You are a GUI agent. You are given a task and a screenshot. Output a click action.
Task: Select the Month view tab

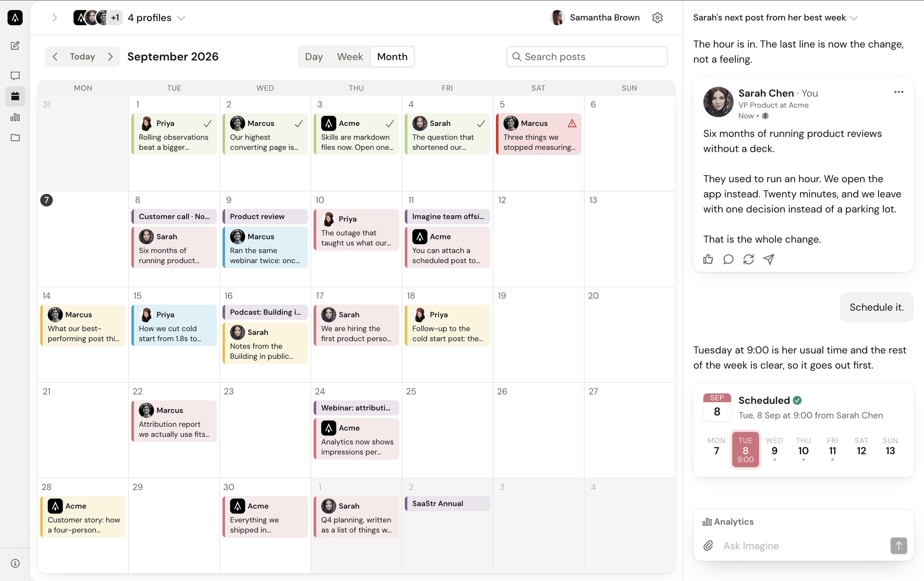tap(392, 57)
